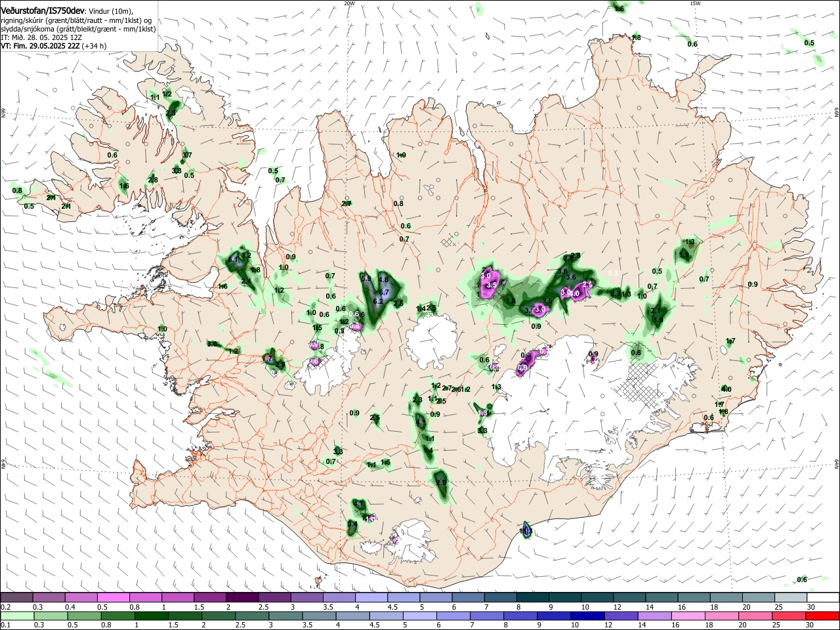This screenshot has width=840, height=630.
Task: Click upper legend swatch between 4 and 4.5
Action: pyautogui.click(x=370, y=598)
